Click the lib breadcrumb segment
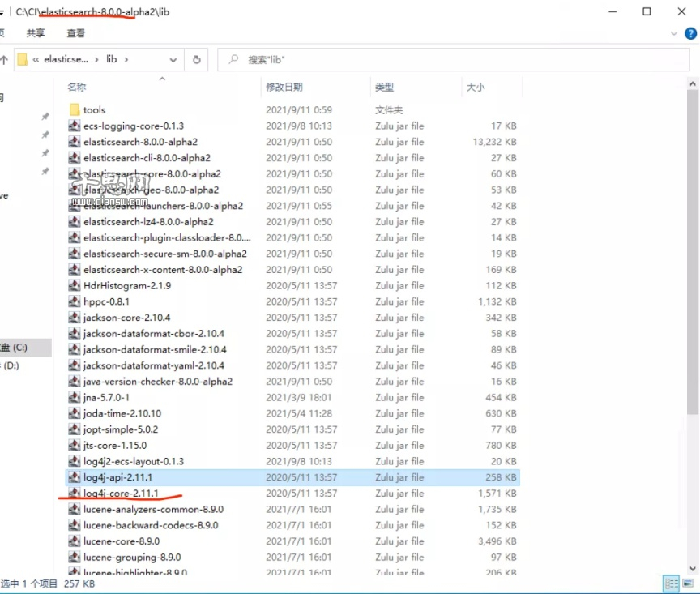The image size is (700, 594). coord(112,59)
